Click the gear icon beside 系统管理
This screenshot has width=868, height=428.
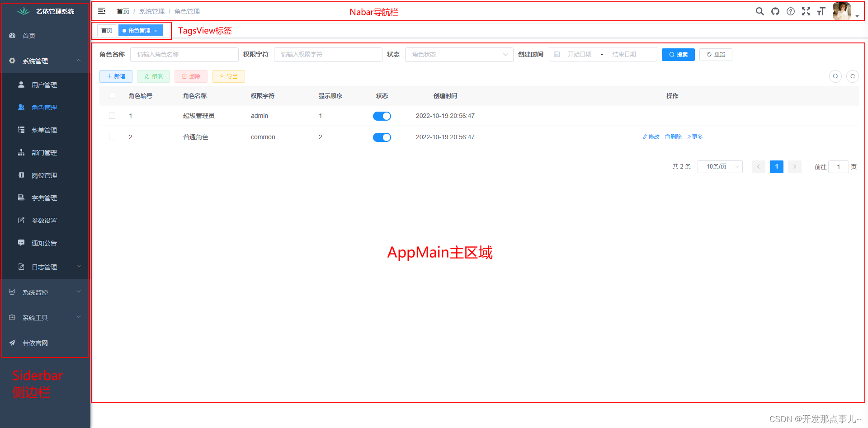[12, 61]
